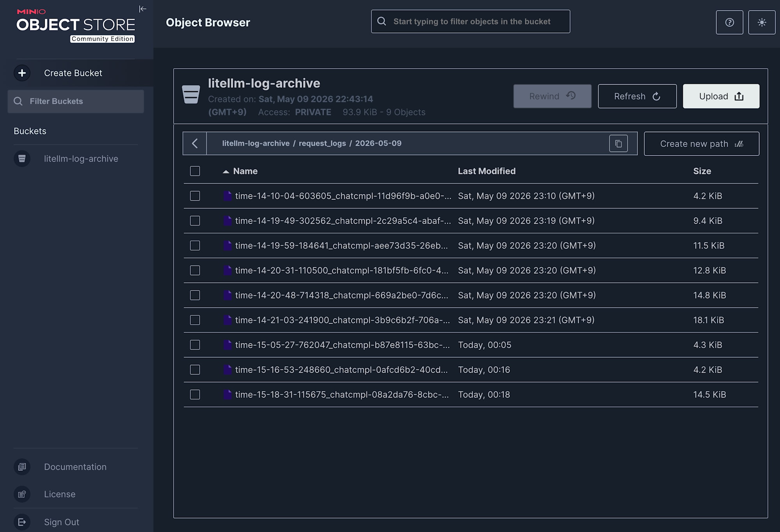Check the box for time-14-10-04-603605 object

195,196
